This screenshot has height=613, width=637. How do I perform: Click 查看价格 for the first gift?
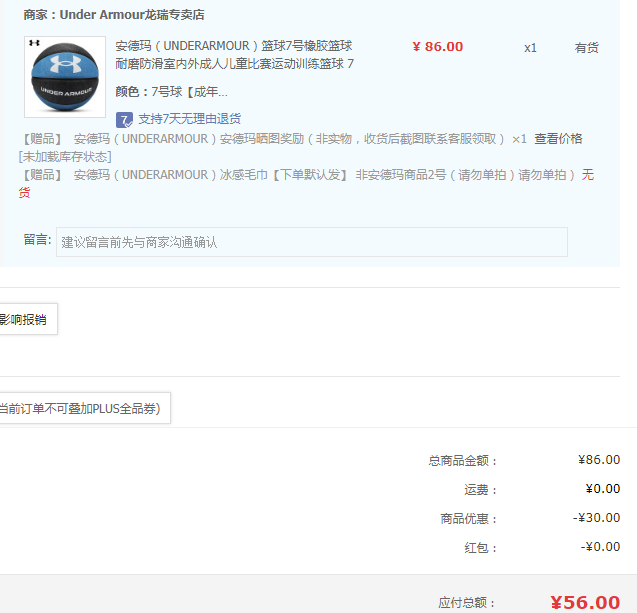558,139
